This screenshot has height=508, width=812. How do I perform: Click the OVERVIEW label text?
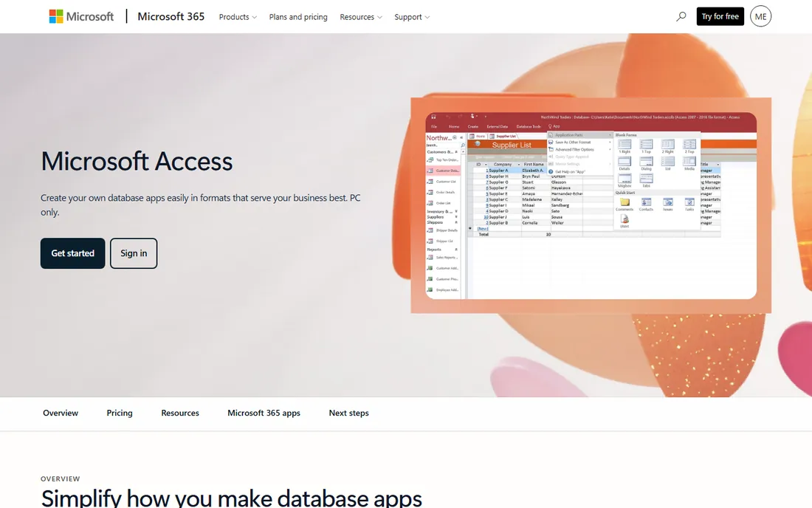pos(61,479)
